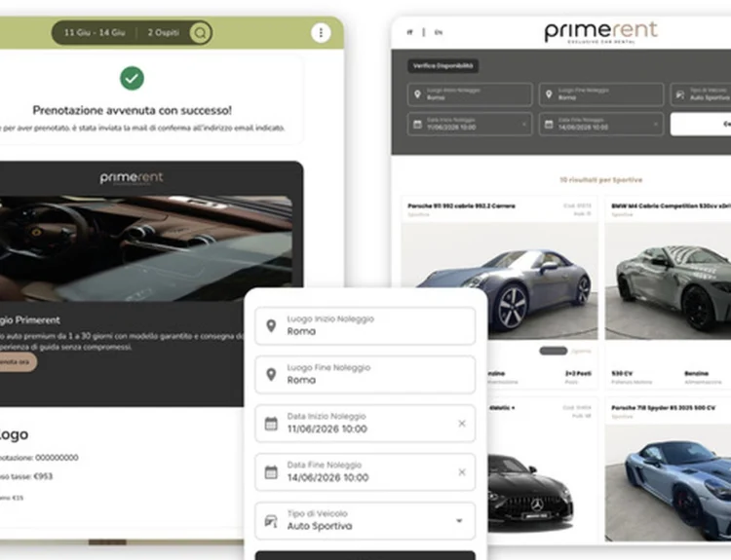The image size is (731, 560).
Task: Click the car icon in Tipo di Veicolo
Action: point(271,520)
